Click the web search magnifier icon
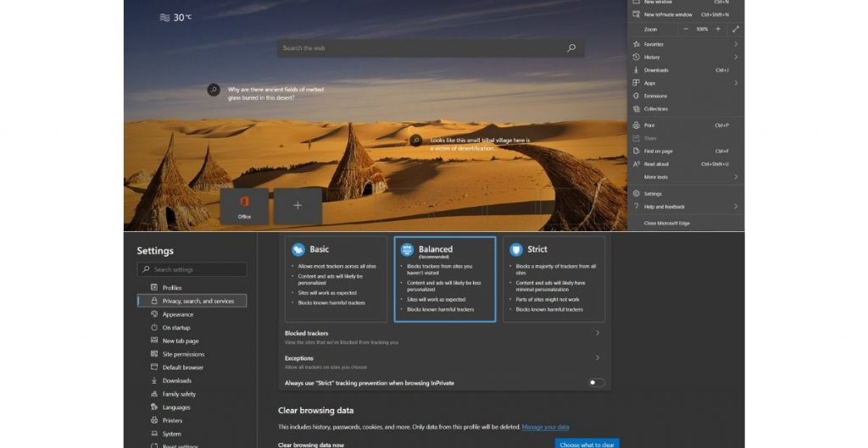 pyautogui.click(x=571, y=48)
